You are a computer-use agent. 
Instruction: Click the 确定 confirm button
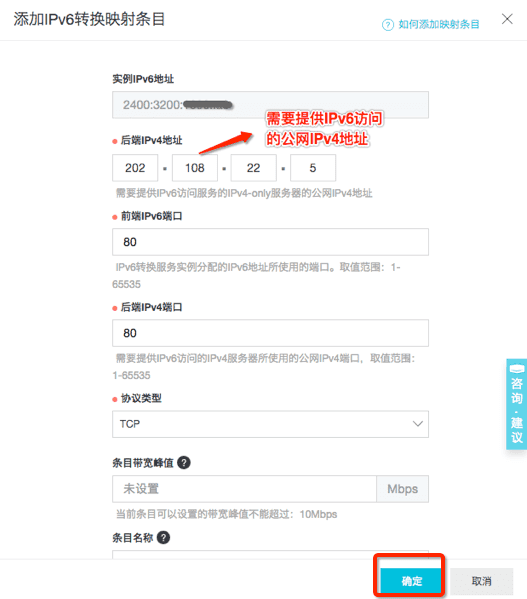pos(411,581)
